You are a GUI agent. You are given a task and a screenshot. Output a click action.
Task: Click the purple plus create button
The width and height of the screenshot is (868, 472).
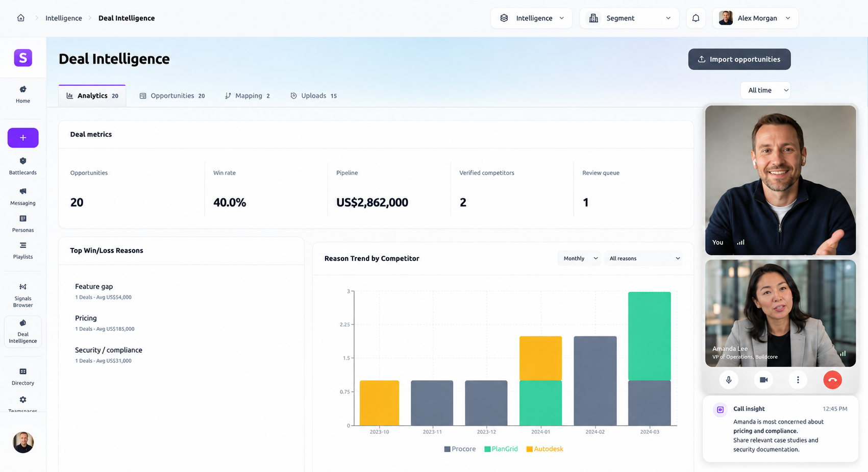pyautogui.click(x=23, y=138)
